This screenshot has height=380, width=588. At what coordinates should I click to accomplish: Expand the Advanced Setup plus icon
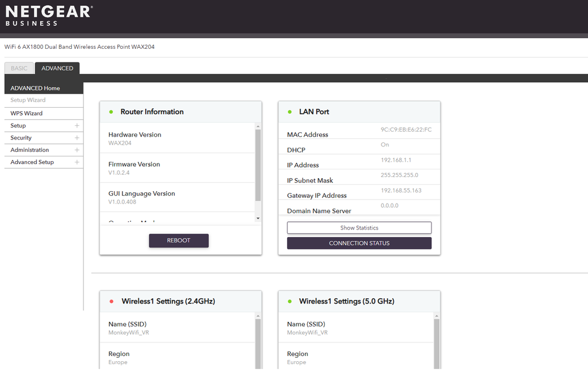pos(77,162)
